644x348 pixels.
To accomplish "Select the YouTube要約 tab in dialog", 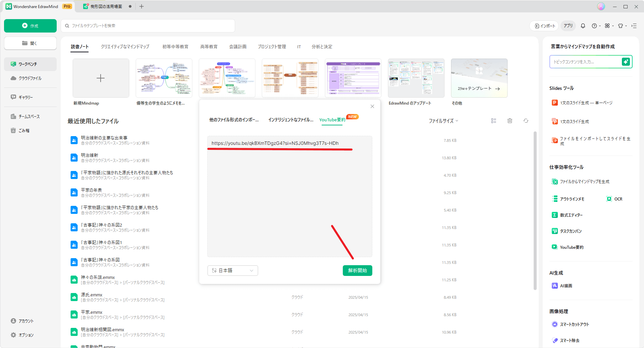I will (332, 120).
